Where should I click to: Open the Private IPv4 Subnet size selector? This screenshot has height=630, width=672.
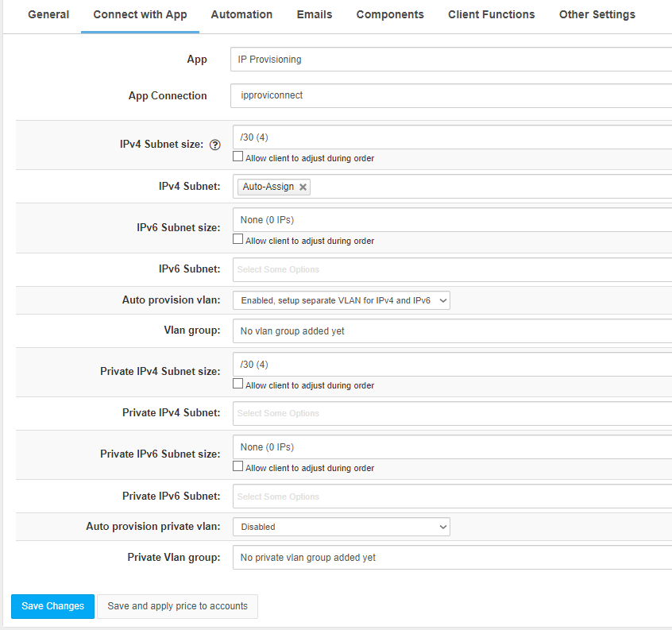click(453, 365)
